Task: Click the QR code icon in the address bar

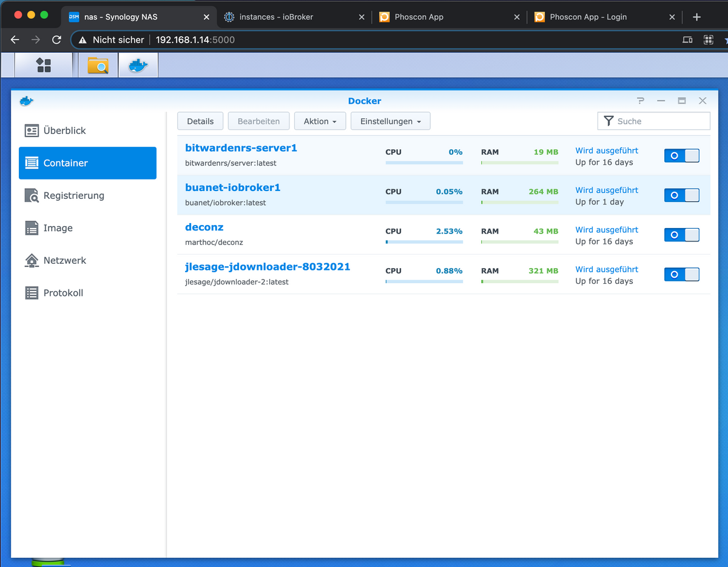Action: pyautogui.click(x=708, y=40)
